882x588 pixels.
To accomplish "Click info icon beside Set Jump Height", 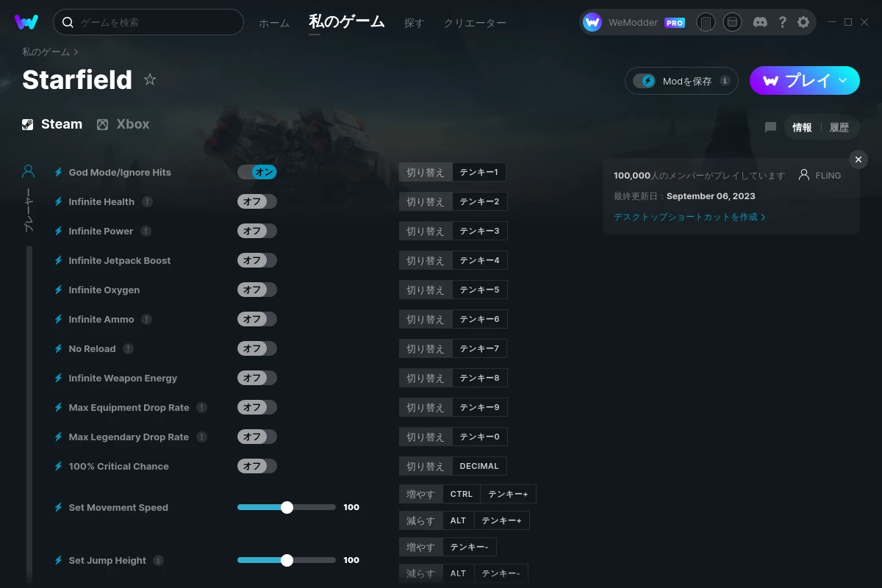I will coord(158,560).
